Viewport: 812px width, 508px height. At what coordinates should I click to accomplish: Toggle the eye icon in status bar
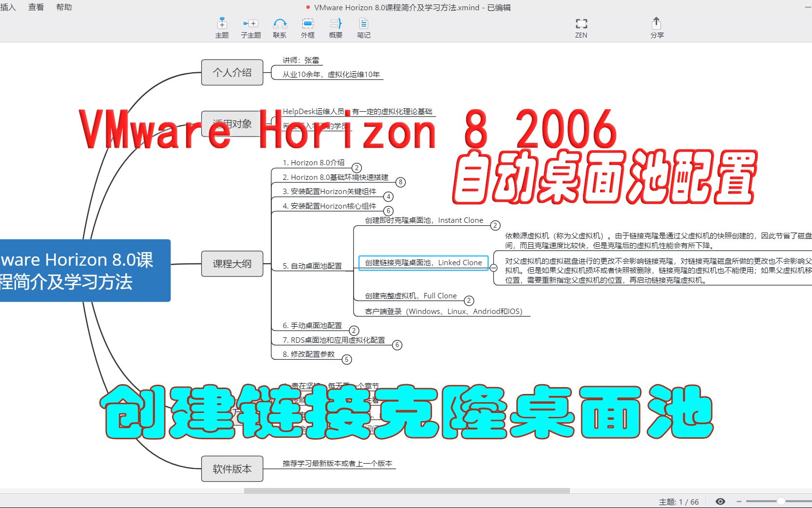click(x=720, y=501)
